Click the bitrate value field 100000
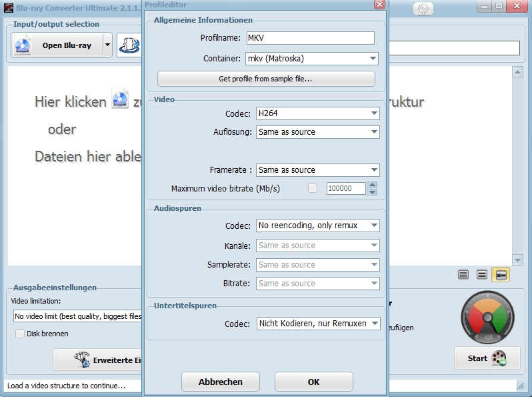 [x=346, y=188]
